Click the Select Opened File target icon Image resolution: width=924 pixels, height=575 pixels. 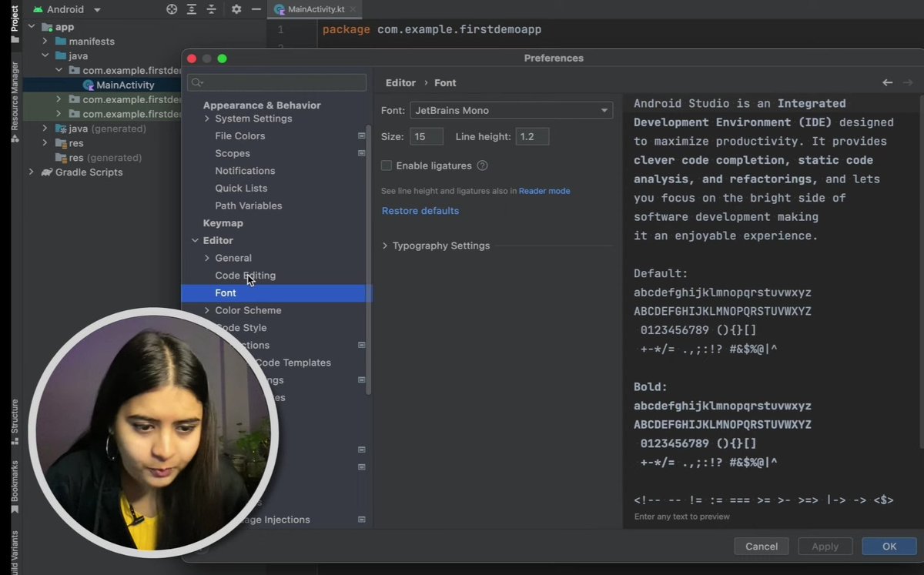172,9
